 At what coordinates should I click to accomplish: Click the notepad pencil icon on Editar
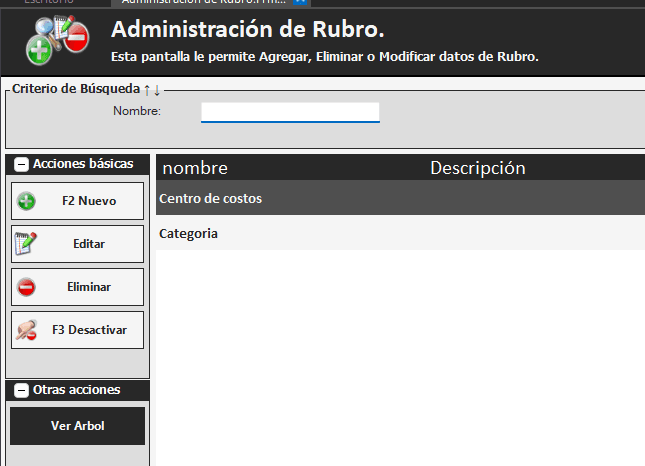[27, 243]
